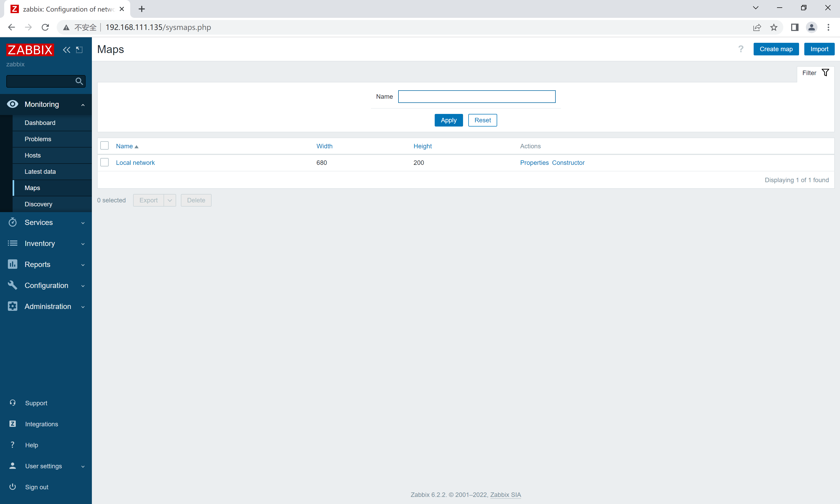Hide sidebar using the kiosk-style icon
The height and width of the screenshot is (504, 840).
click(x=79, y=50)
